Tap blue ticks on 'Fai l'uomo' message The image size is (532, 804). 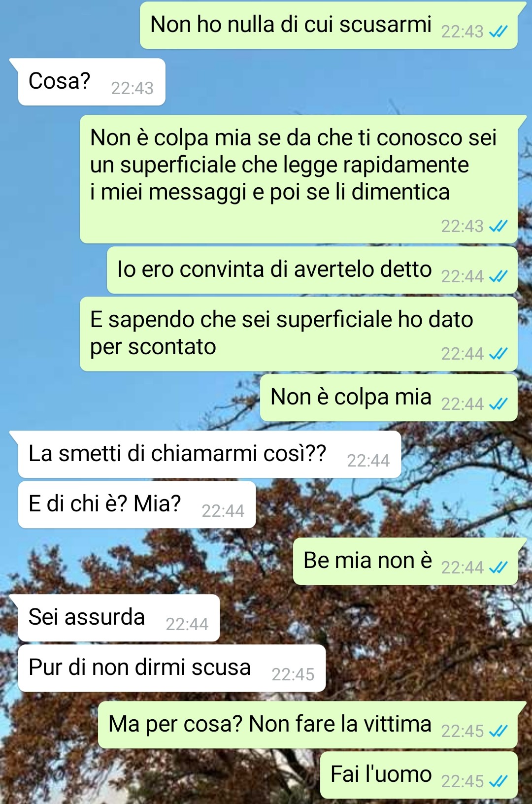tap(498, 781)
